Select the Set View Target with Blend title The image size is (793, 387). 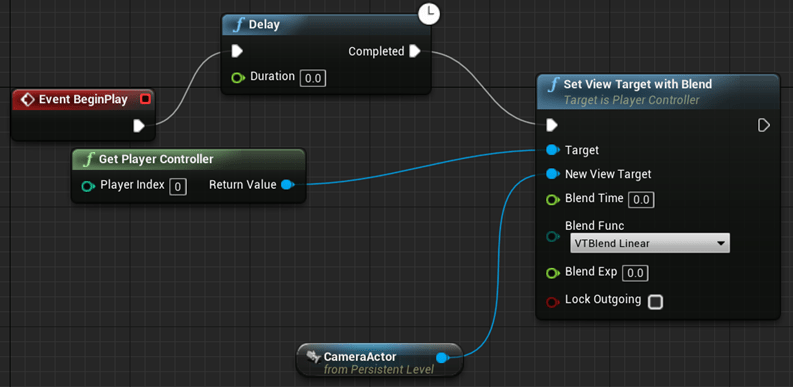point(638,84)
